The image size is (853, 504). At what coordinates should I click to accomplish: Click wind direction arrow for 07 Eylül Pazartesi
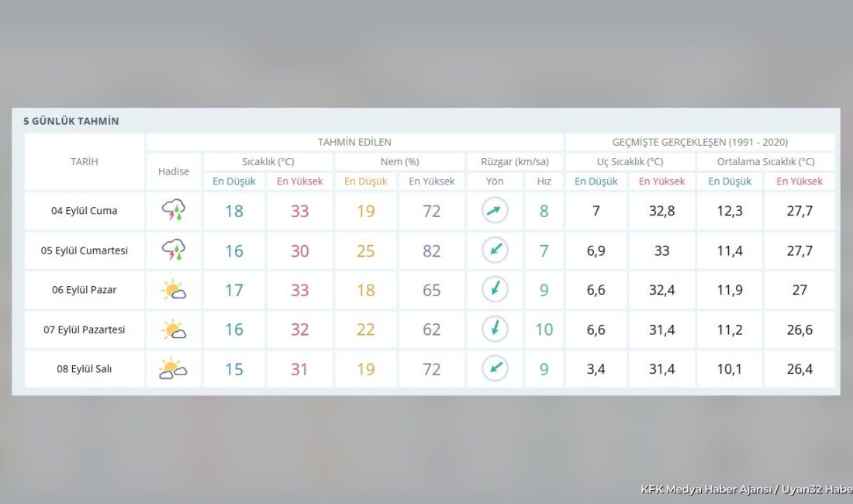click(495, 329)
